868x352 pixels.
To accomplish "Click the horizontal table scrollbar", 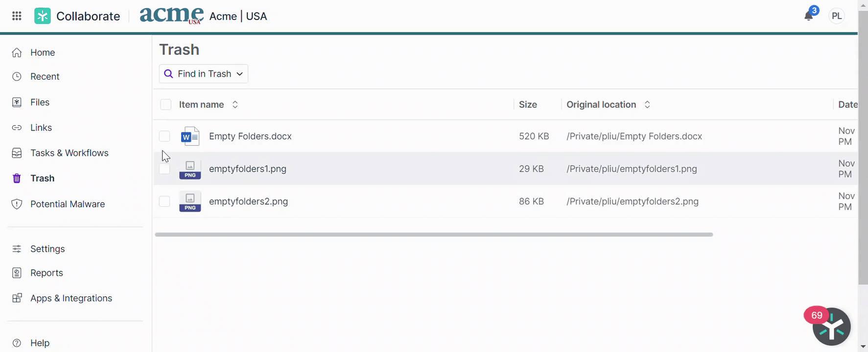I will [x=434, y=235].
